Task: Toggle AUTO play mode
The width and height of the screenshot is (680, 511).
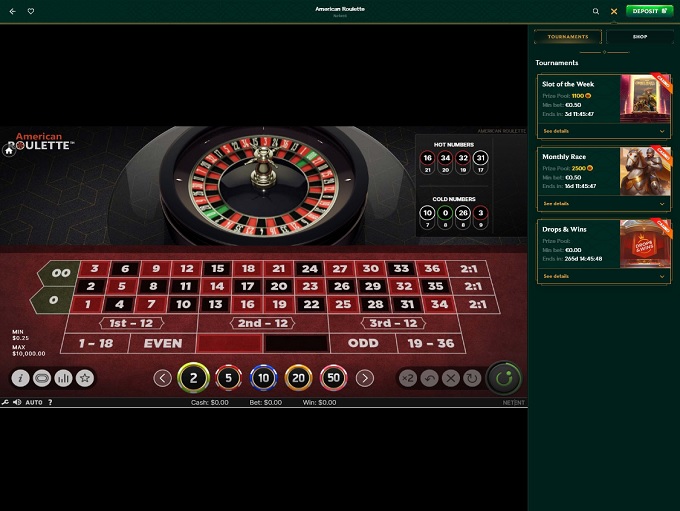Action: pos(34,402)
